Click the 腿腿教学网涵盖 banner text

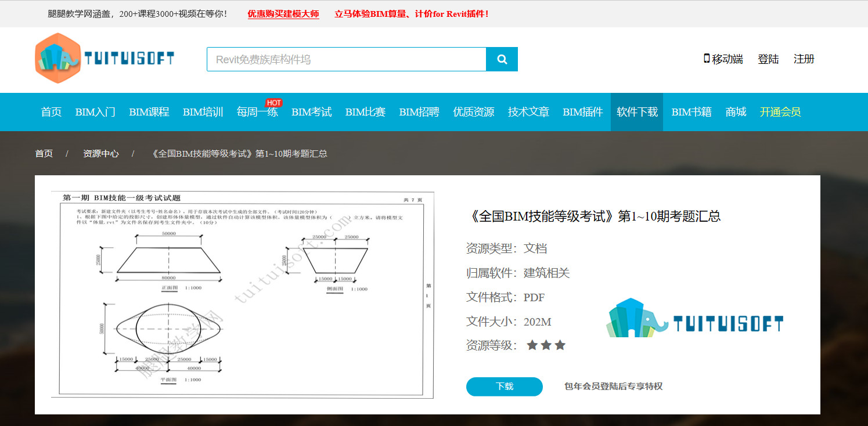[x=137, y=14]
